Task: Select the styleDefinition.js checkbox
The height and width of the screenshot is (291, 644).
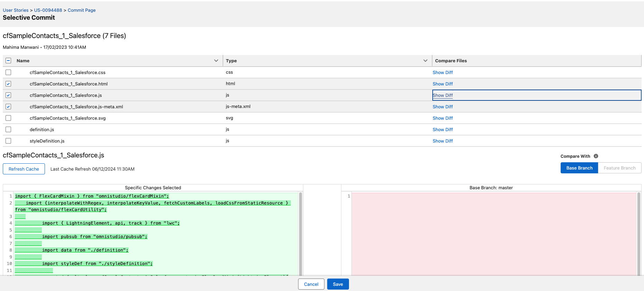Action: pyautogui.click(x=8, y=141)
